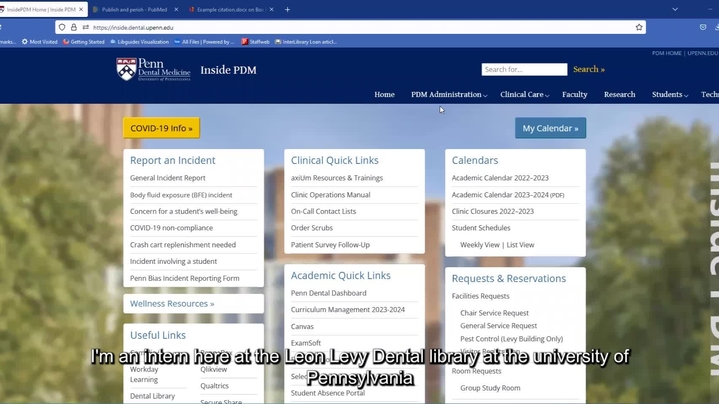Expand the PDM Administration dropdown menu

point(449,95)
